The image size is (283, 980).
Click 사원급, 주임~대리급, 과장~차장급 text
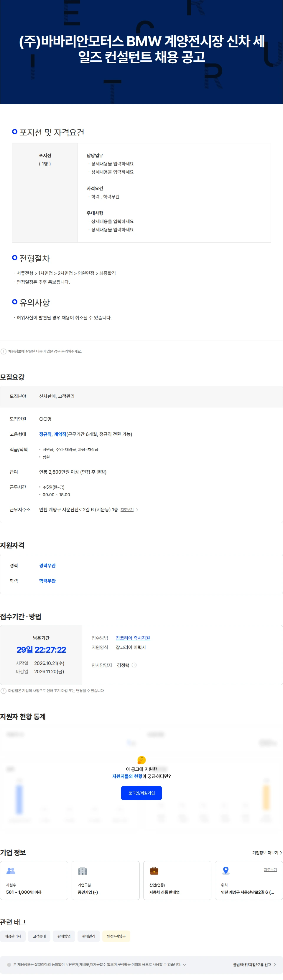pyautogui.click(x=70, y=450)
